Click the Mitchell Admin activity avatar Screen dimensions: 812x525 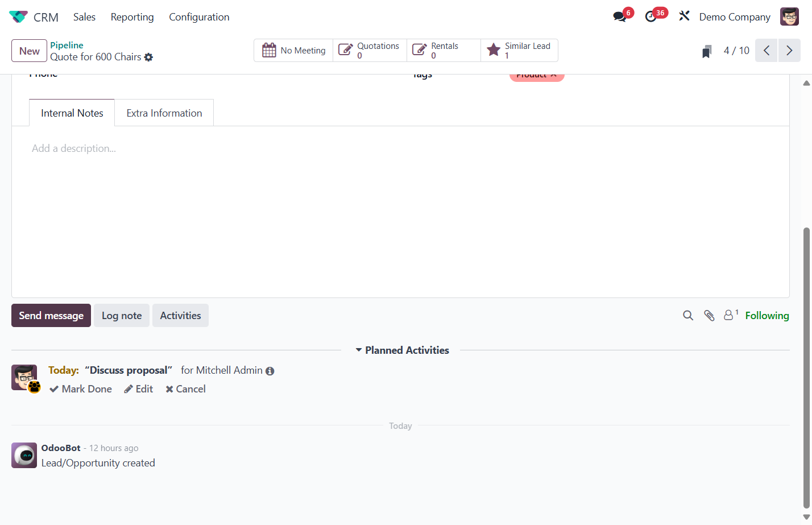tap(24, 377)
